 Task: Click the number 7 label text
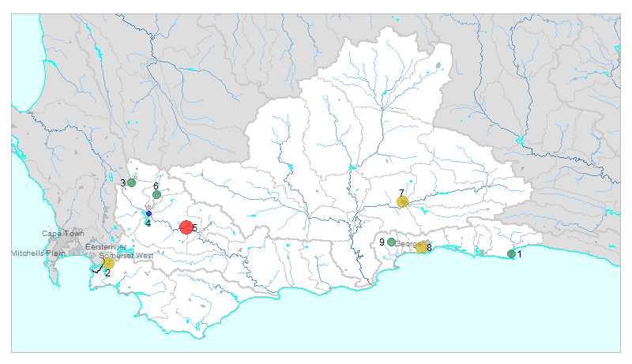[401, 193]
